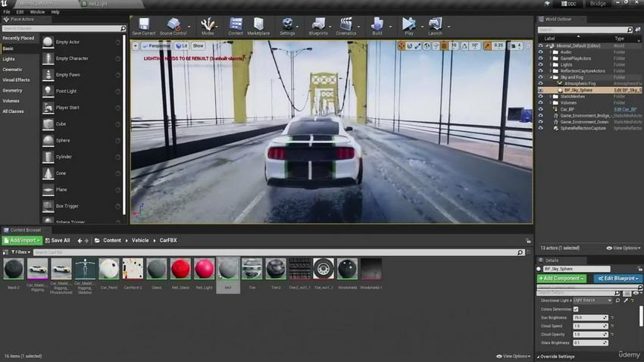This screenshot has height=362, width=644.
Task: Click the back arrow in Content Browser
Action: [80, 241]
